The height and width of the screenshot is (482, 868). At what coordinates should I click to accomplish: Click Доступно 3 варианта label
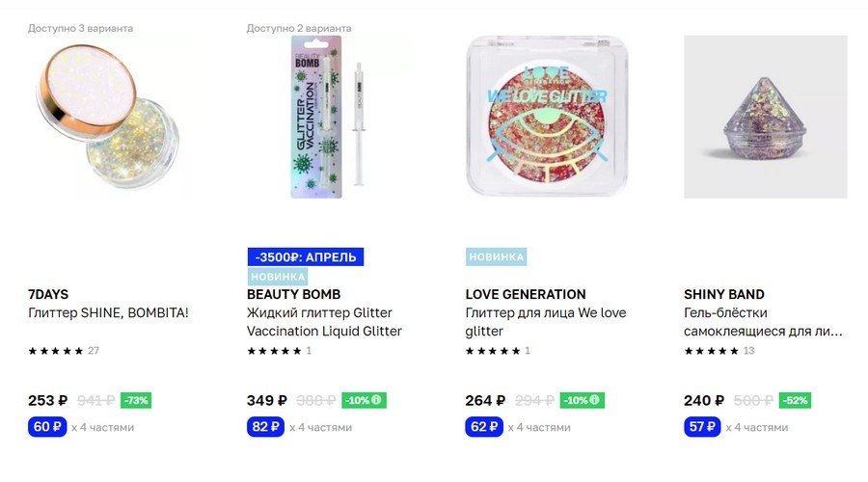point(80,28)
